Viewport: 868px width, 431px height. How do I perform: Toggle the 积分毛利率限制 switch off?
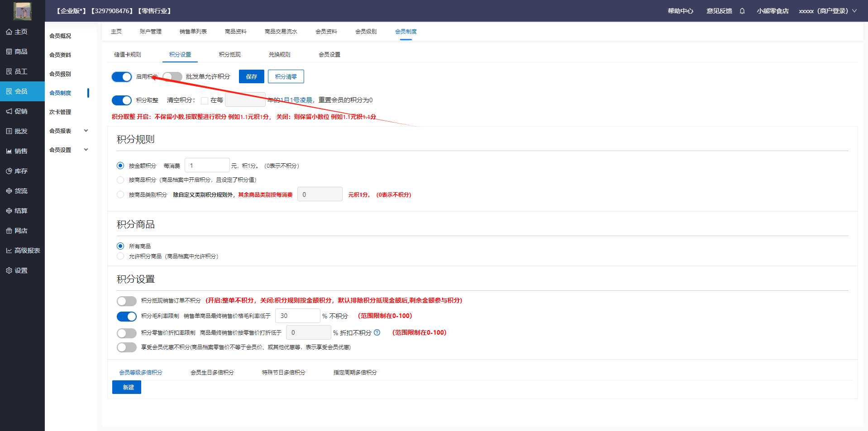(x=127, y=316)
